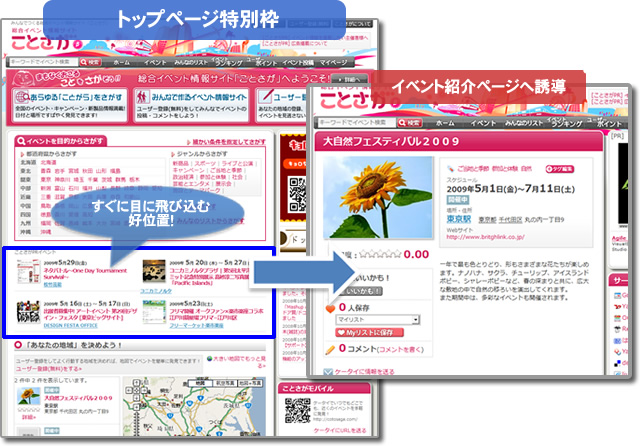Viewport: 640px width, 446px height.
Task: Open the 千代田区 address link on event page
Action: tap(510, 220)
